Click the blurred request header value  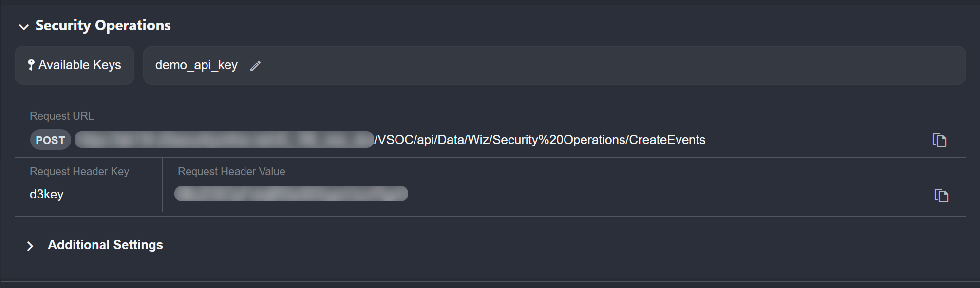pyautogui.click(x=291, y=194)
